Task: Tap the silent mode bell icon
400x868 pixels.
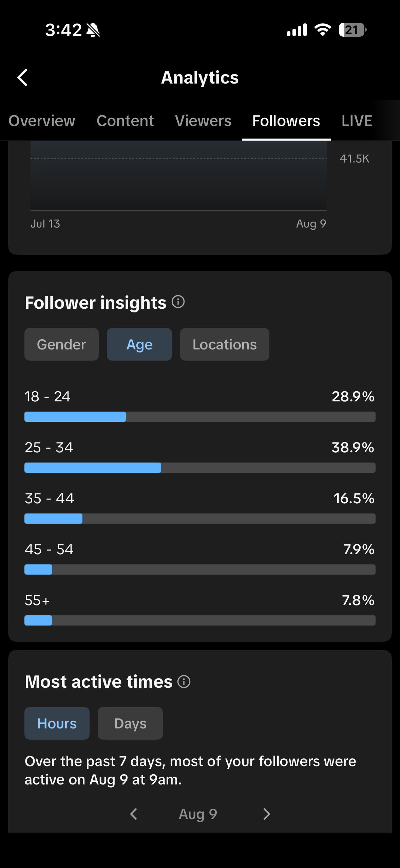Action: pos(93,30)
